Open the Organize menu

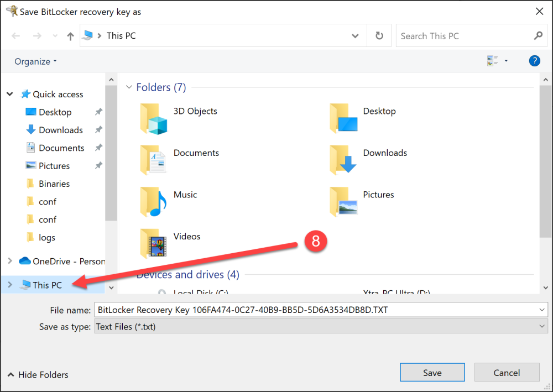click(x=32, y=61)
